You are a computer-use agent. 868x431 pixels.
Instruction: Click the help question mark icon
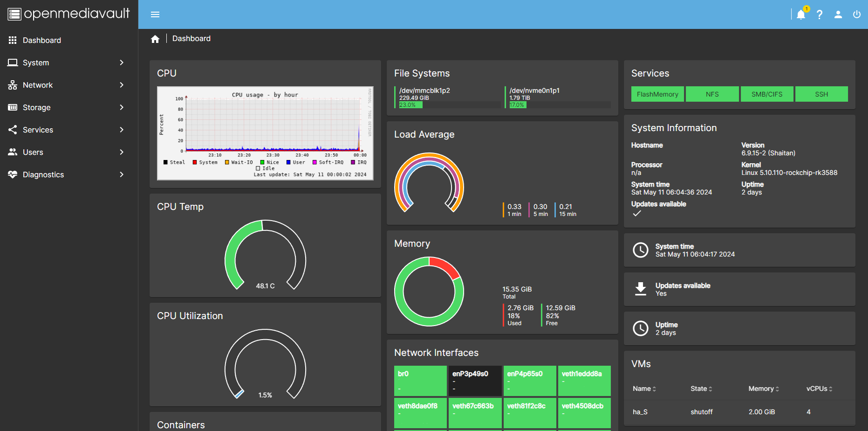click(x=820, y=14)
